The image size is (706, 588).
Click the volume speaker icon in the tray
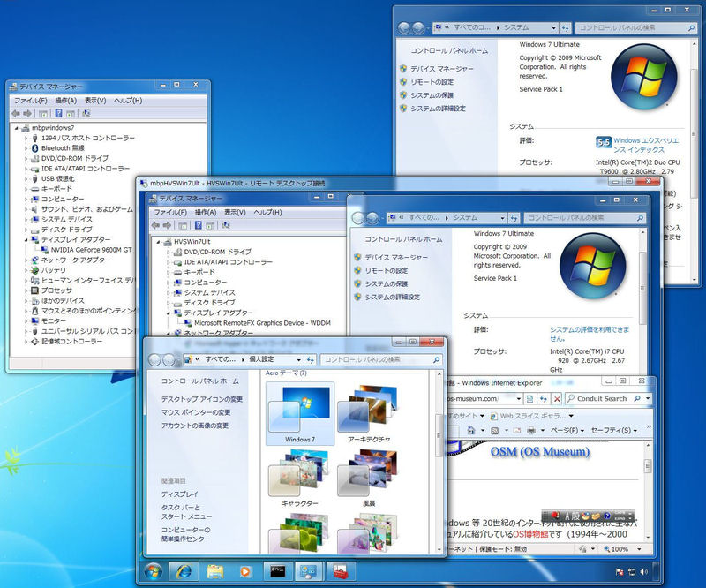[x=644, y=572]
